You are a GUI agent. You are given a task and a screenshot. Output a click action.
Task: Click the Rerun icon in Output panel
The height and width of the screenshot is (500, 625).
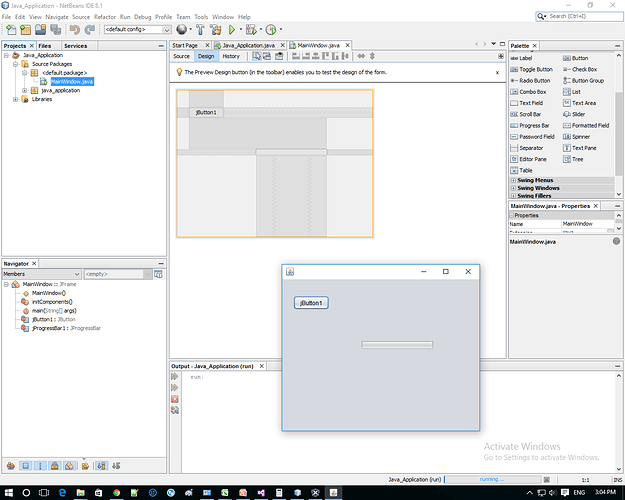click(175, 376)
